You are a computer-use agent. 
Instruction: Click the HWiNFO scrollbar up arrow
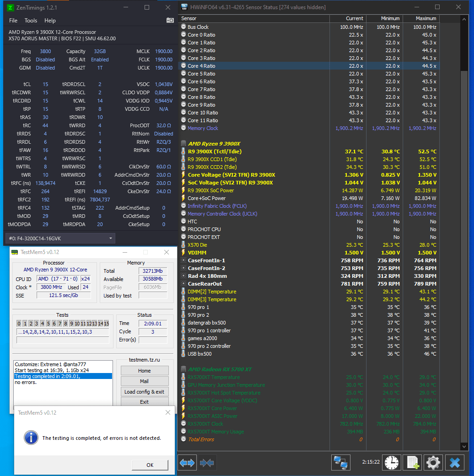464,19
